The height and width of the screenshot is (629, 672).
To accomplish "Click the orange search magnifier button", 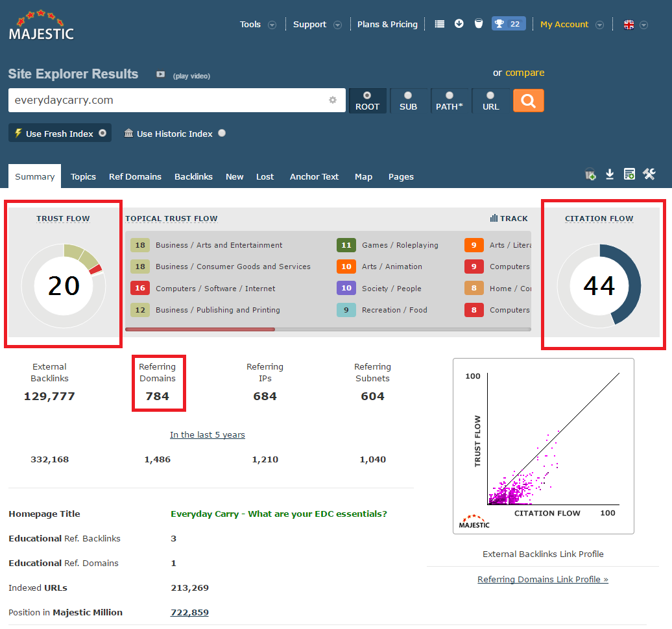I will (x=528, y=101).
